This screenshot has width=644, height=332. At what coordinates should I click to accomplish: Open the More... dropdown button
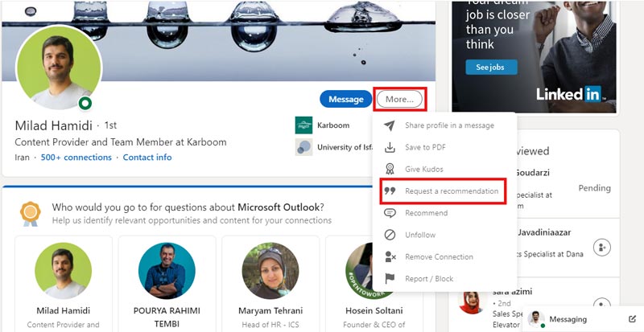(399, 99)
